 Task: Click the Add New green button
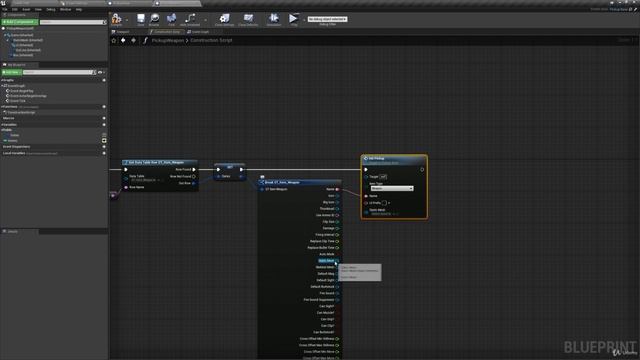[11, 72]
